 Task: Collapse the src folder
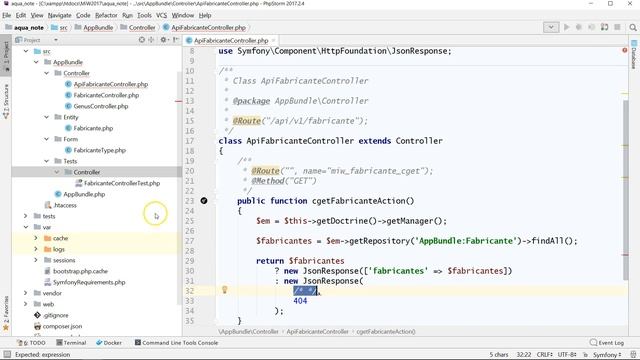click(x=26, y=51)
